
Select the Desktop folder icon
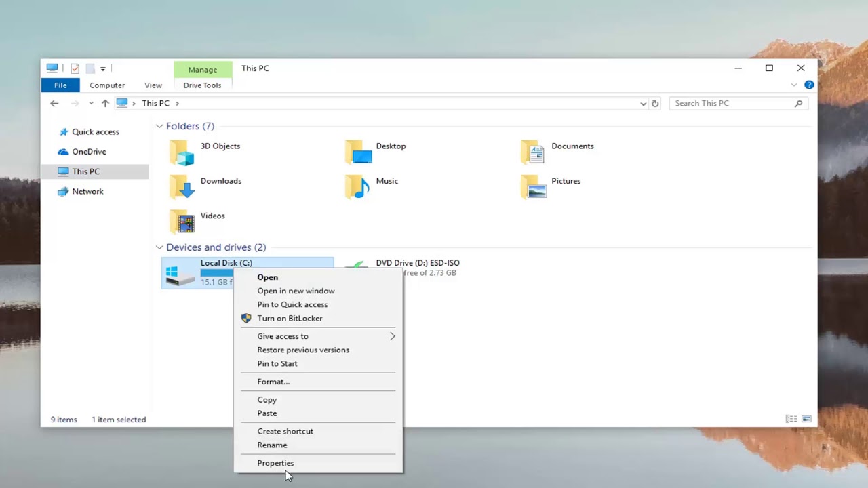(358, 152)
